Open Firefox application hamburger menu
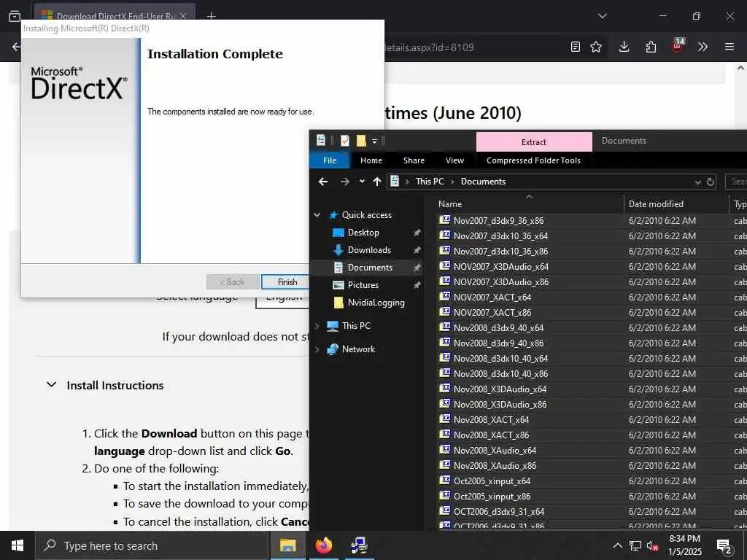Image resolution: width=747 pixels, height=560 pixels. (729, 47)
